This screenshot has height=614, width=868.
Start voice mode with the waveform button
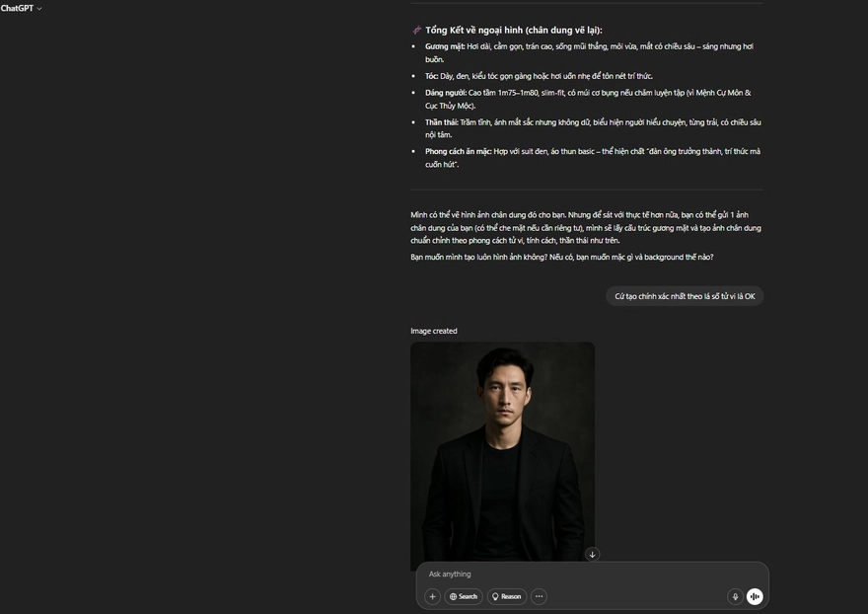pyautogui.click(x=755, y=596)
